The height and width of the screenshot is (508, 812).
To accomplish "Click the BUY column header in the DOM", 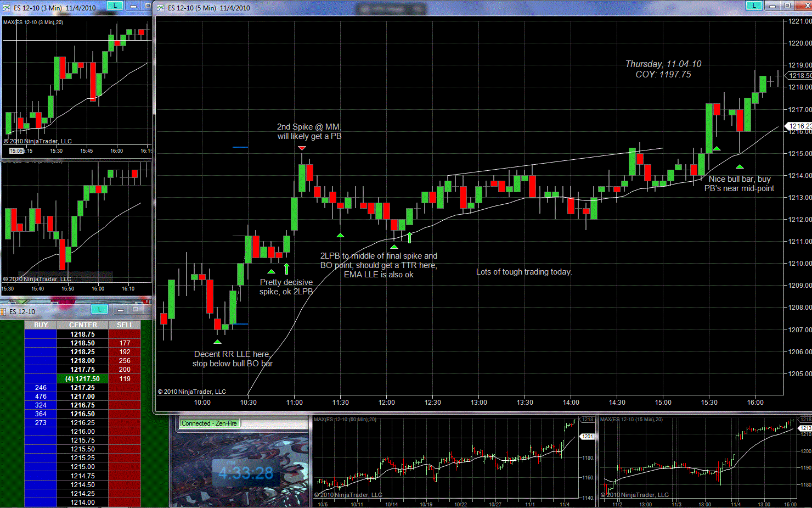I will (x=41, y=325).
